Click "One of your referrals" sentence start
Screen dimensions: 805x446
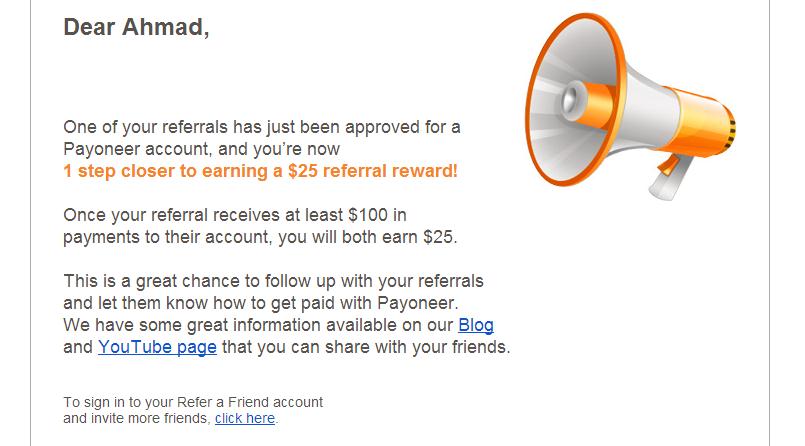coord(135,128)
